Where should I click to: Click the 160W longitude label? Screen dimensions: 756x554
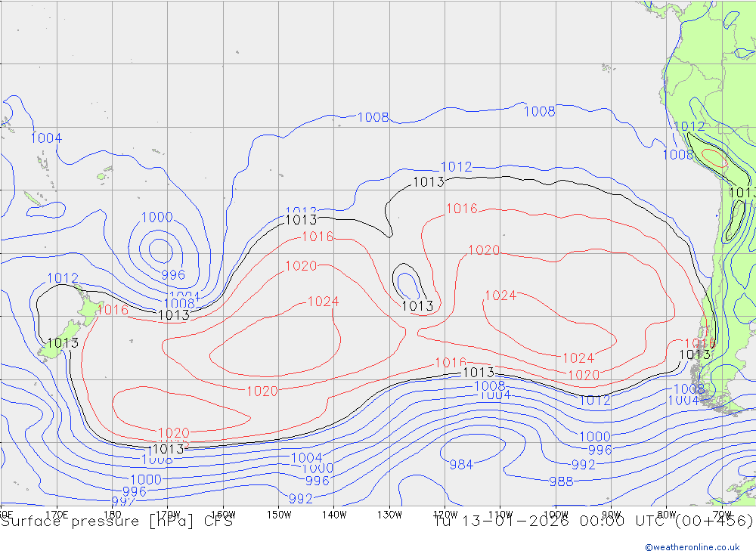pos(223,514)
